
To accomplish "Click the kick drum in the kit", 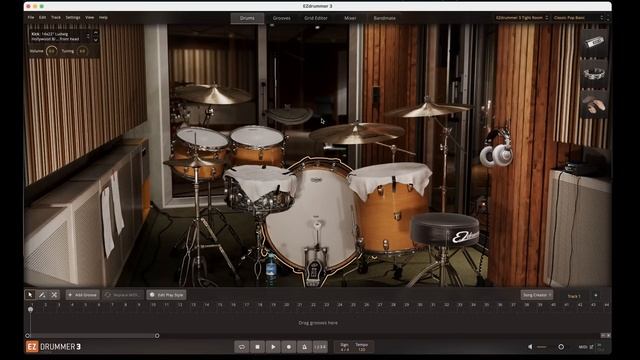I will pos(312,216).
